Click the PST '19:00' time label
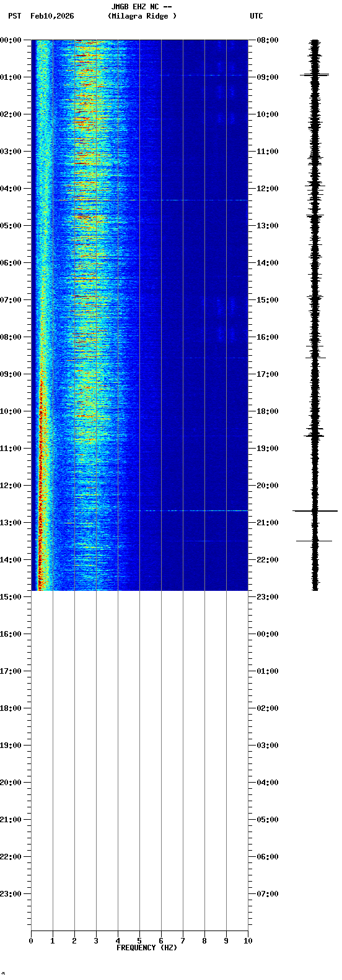Image resolution: width=342 pixels, height=980 pixels. pos(11,746)
